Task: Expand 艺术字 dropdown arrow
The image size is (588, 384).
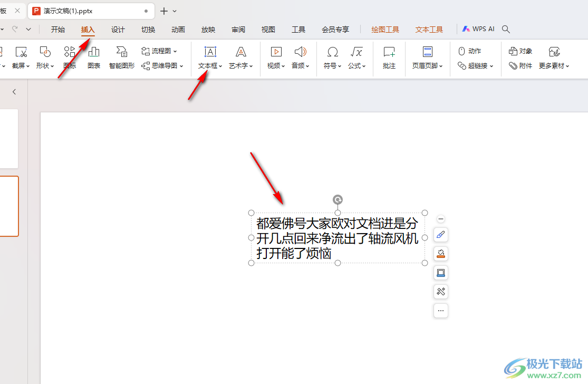Action: [x=251, y=66]
